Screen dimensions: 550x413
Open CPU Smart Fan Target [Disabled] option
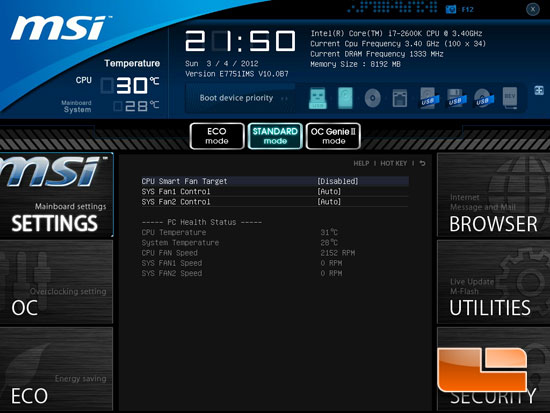pos(275,181)
